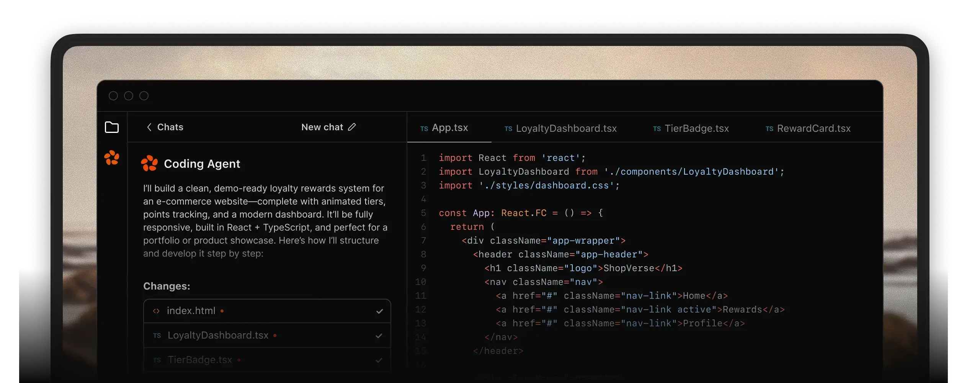Image resolution: width=980 pixels, height=383 pixels.
Task: Toggle the checkmark for TierBadge.tsx change
Action: (379, 360)
